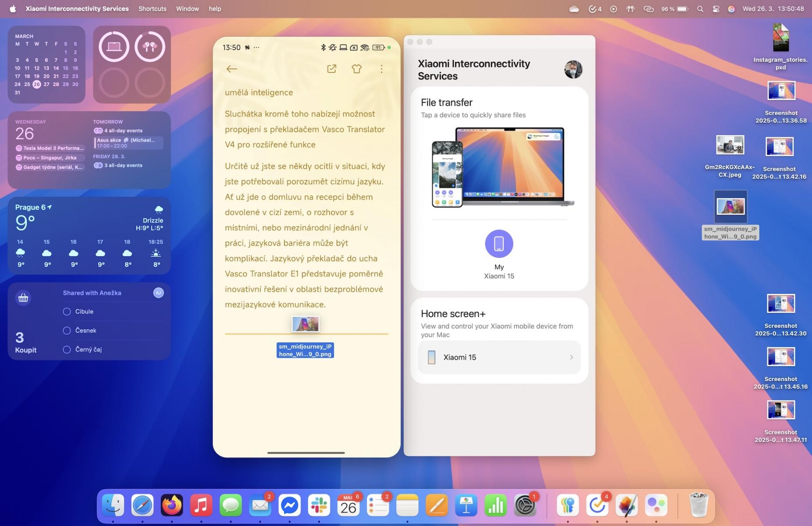Check off Černý čaj in reminders widget
812x526 pixels.
click(x=67, y=350)
